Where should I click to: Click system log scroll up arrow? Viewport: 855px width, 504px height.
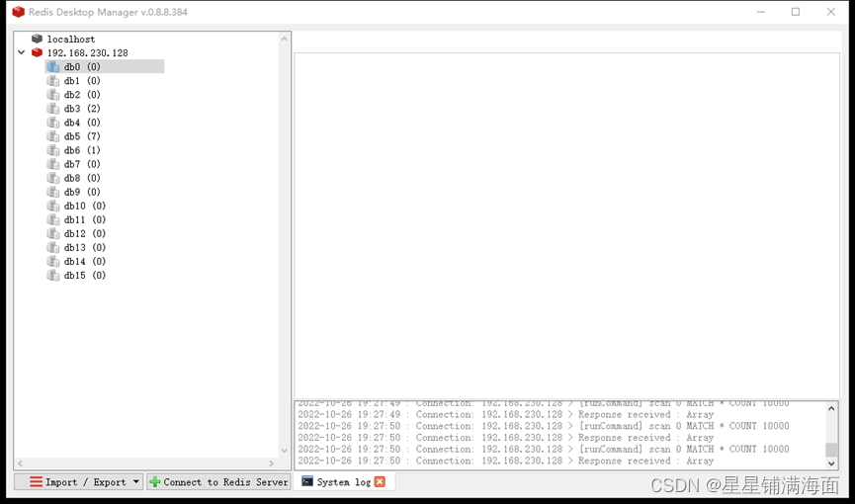[x=831, y=408]
